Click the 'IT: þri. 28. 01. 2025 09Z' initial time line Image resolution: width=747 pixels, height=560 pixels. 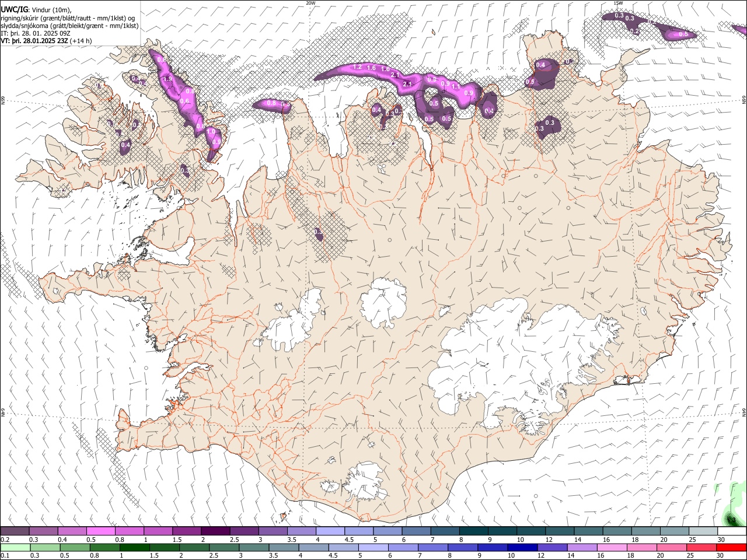[x=36, y=33]
